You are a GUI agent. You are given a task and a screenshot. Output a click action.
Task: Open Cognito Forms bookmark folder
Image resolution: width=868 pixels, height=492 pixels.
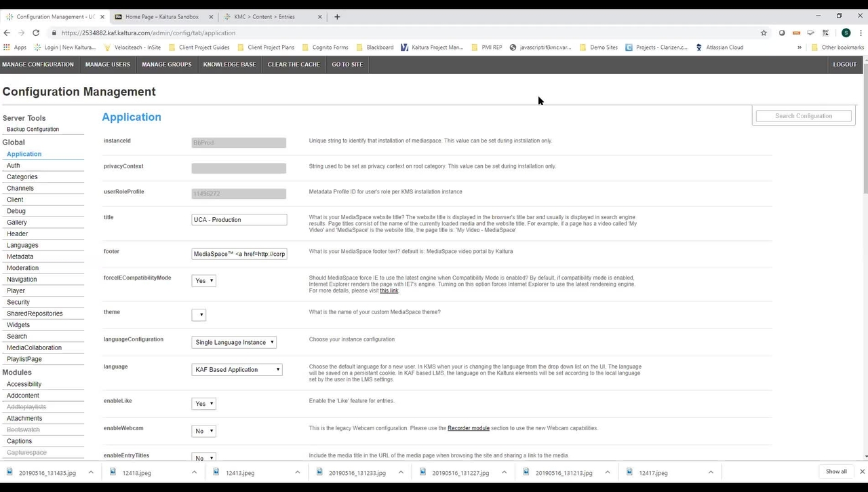click(x=325, y=48)
